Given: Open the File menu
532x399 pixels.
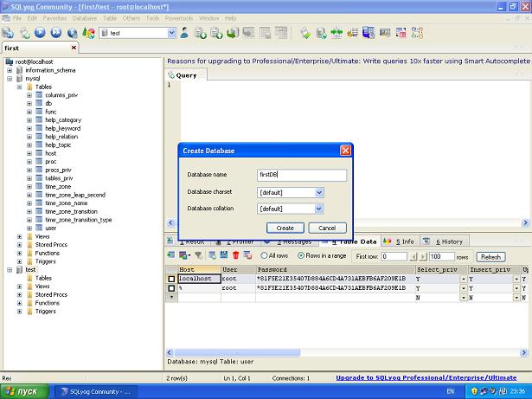Looking at the screenshot, I should pyautogui.click(x=17, y=18).
